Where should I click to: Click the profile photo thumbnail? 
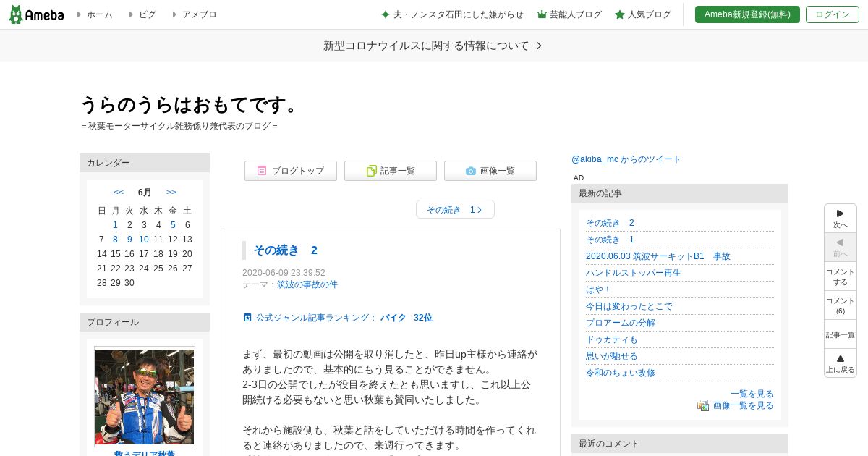tap(145, 396)
